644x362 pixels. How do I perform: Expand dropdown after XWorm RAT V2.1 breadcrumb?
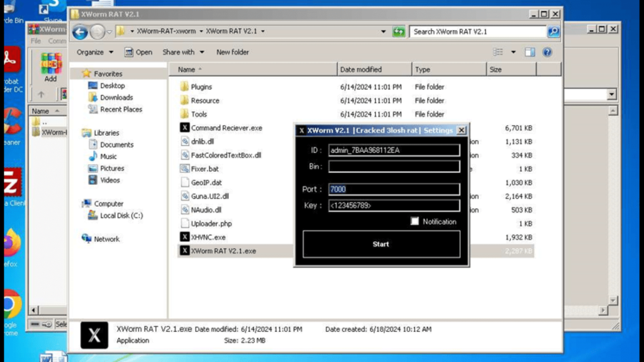click(263, 31)
